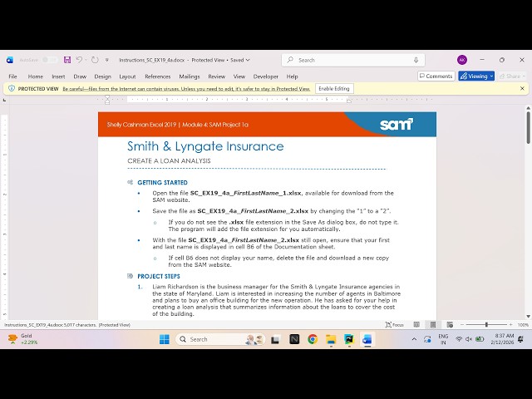Image resolution: width=532 pixels, height=399 pixels.
Task: Click the microphone dictate icon in search
Action: click(416, 60)
